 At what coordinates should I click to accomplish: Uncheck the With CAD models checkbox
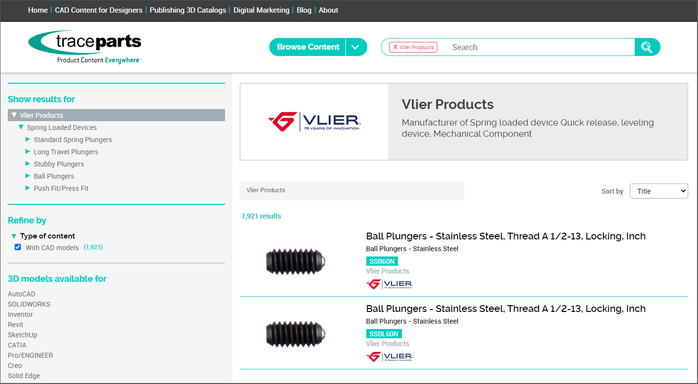coord(18,247)
